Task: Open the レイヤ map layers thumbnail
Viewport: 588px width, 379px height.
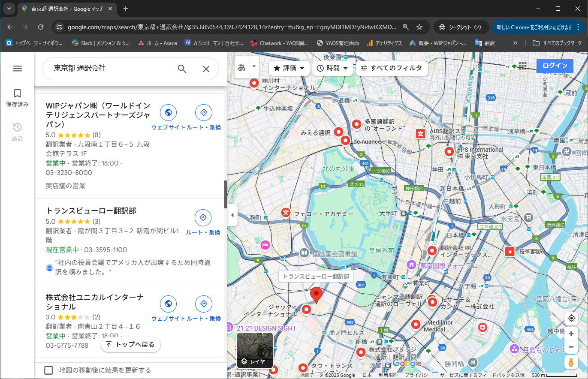Action: (255, 351)
